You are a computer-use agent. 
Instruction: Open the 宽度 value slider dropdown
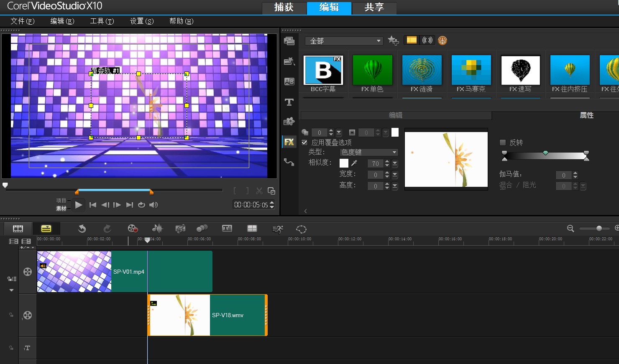click(x=395, y=175)
